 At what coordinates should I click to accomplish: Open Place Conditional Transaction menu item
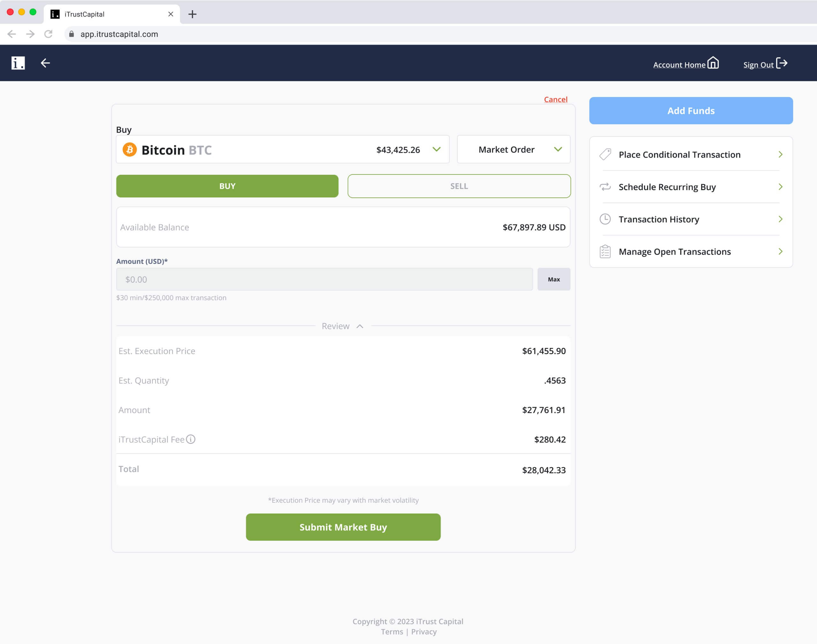point(691,155)
